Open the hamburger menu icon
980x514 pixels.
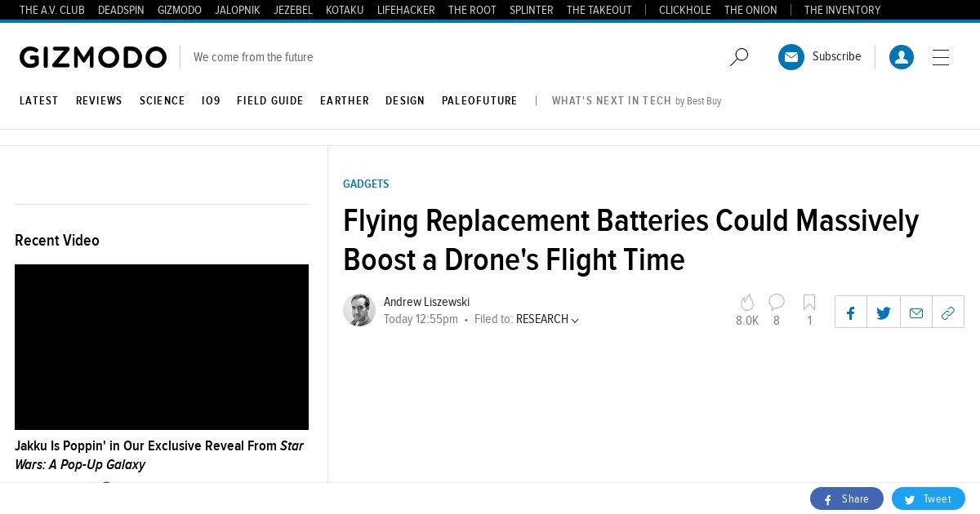941,57
